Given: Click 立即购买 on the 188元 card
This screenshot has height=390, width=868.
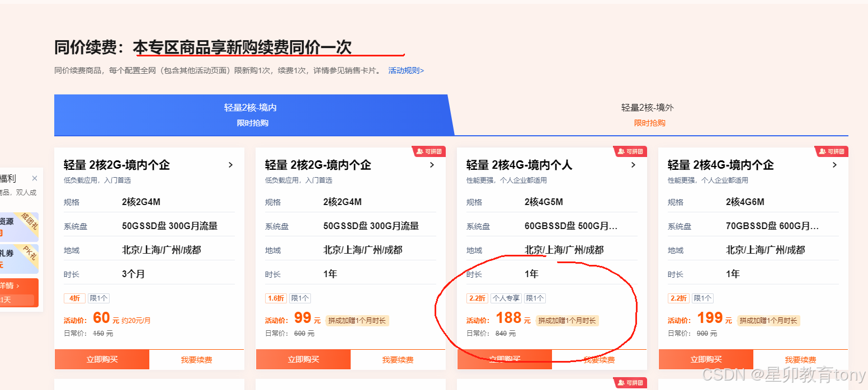Looking at the screenshot, I should coord(504,359).
